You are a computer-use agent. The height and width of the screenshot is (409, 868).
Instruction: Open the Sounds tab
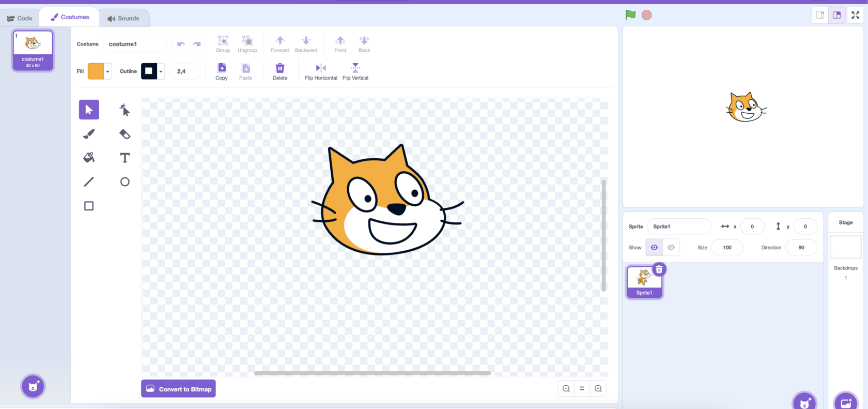click(x=123, y=18)
